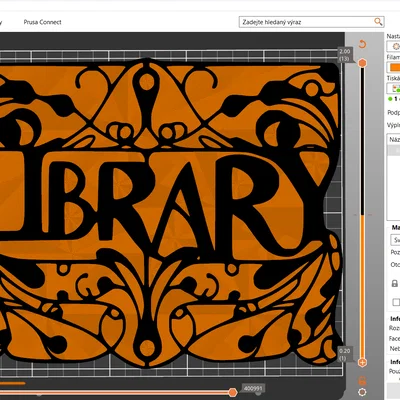The height and width of the screenshot is (400, 400).
Task: Toggle the scale lock padlock in manipulation panel
Action: [395, 284]
